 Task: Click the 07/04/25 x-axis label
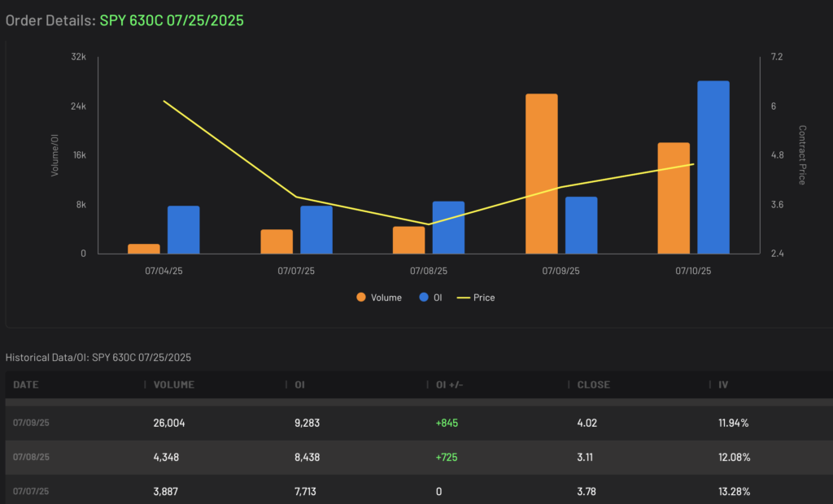tap(164, 271)
